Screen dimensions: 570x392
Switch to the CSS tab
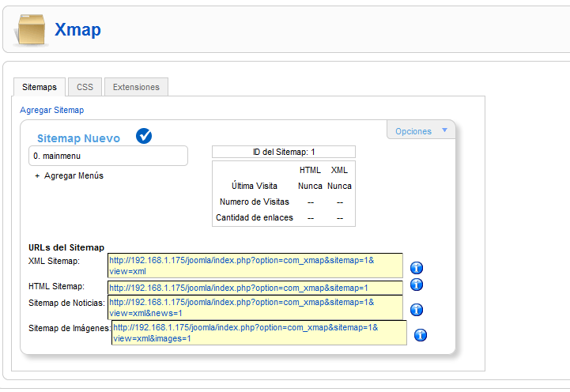[85, 87]
